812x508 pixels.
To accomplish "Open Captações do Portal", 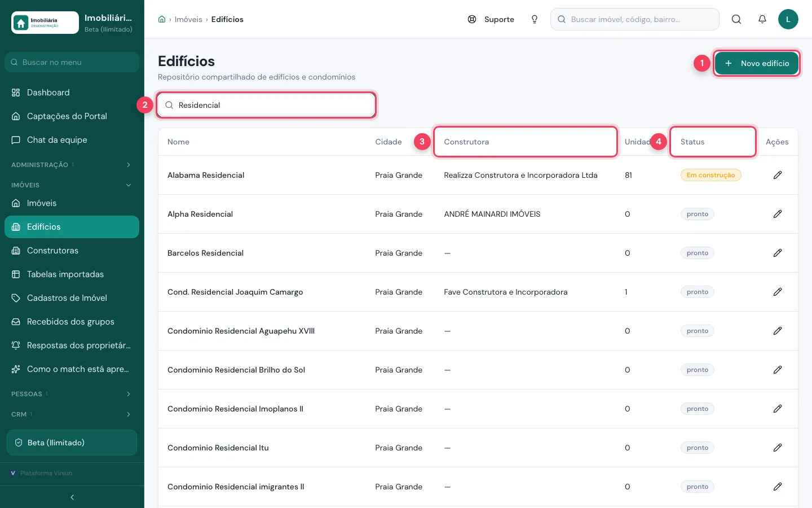I will (x=72, y=116).
